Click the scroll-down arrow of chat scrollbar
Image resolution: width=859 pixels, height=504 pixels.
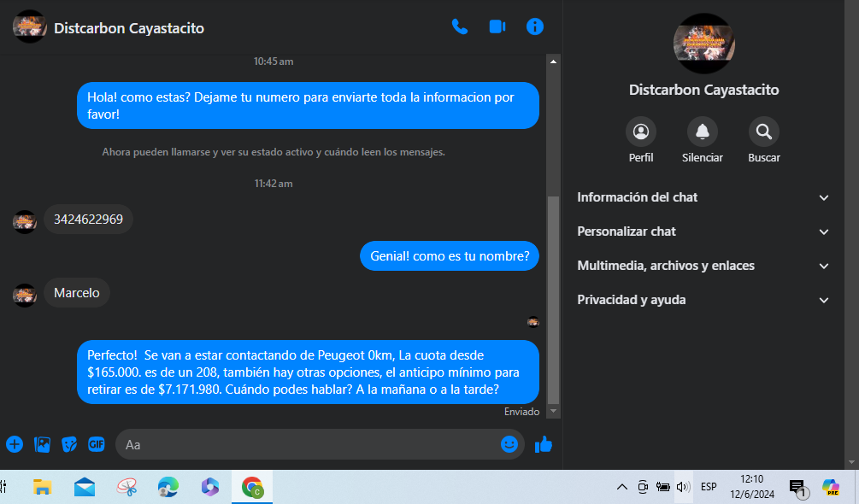tap(553, 412)
